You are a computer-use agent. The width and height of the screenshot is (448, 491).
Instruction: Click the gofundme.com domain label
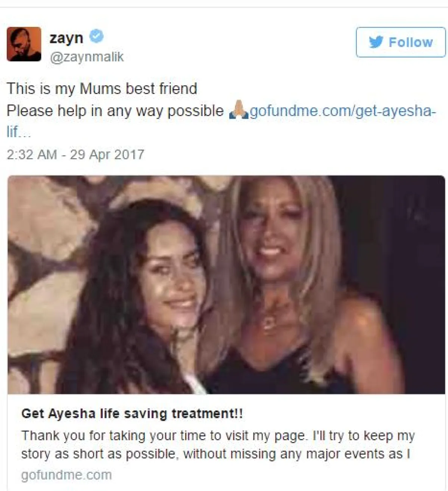66,475
